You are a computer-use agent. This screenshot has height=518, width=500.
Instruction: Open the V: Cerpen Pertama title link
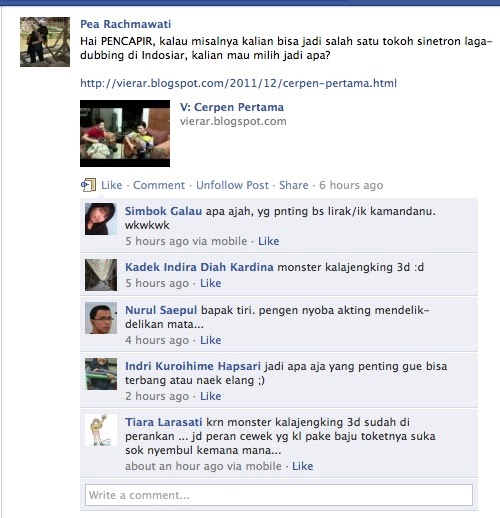232,107
